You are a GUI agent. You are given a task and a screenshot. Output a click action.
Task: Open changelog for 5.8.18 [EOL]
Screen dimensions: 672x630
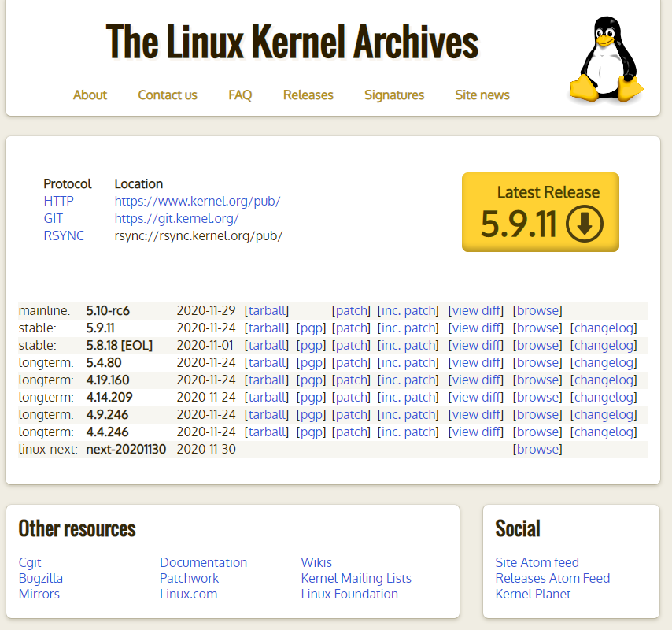[604, 345]
